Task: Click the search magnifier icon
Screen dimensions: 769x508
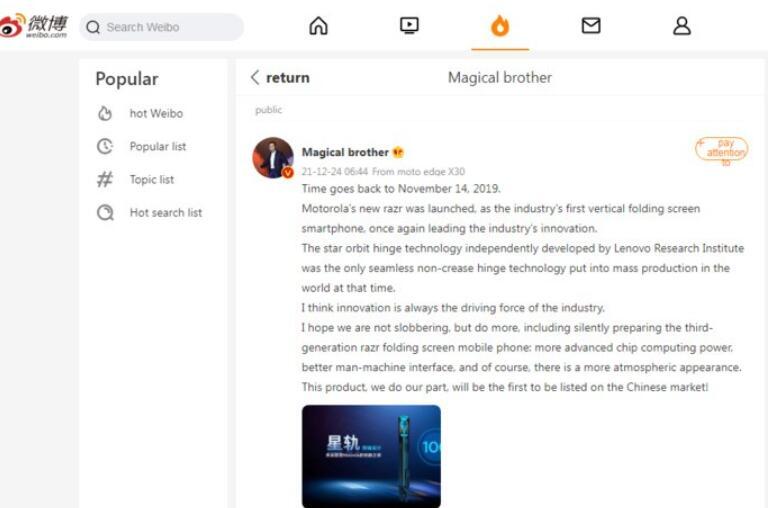Action: [93, 27]
